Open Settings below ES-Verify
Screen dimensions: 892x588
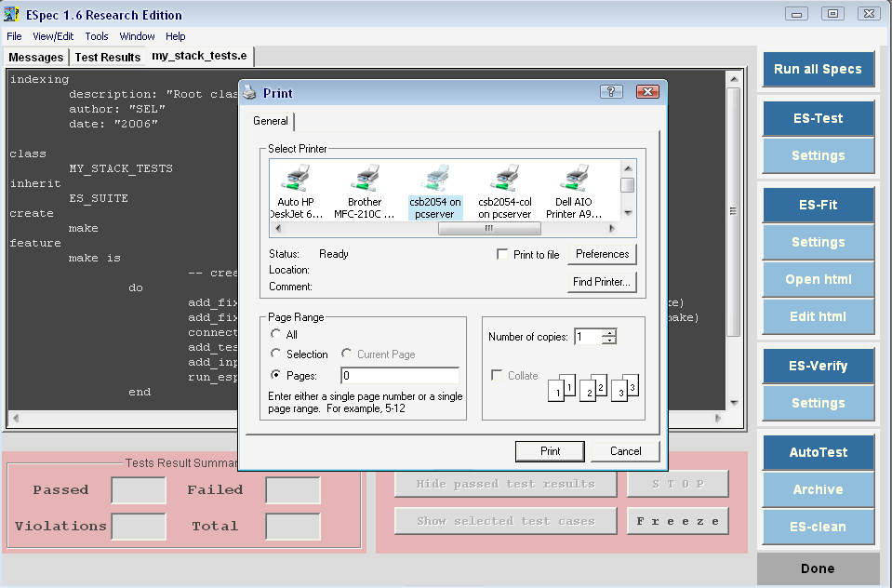click(818, 403)
